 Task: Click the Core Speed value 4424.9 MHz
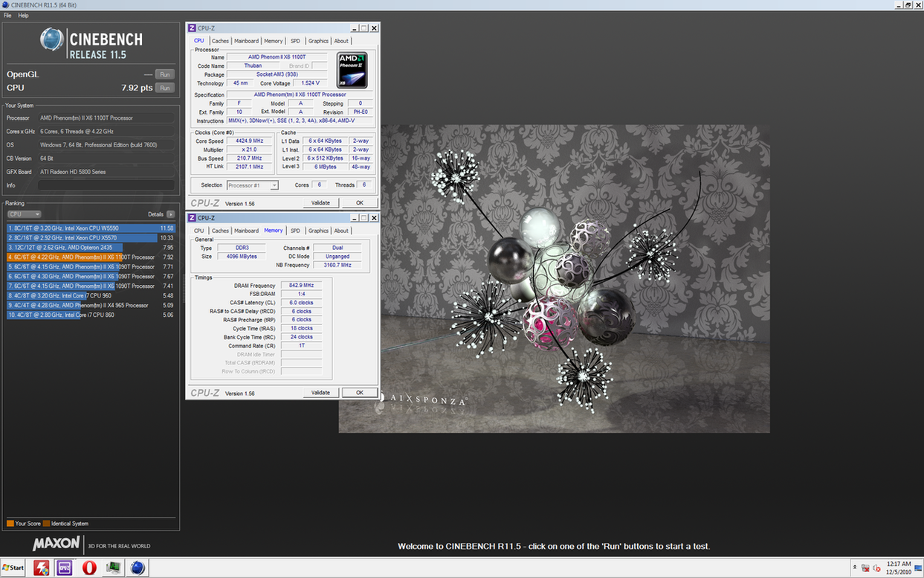(x=250, y=141)
